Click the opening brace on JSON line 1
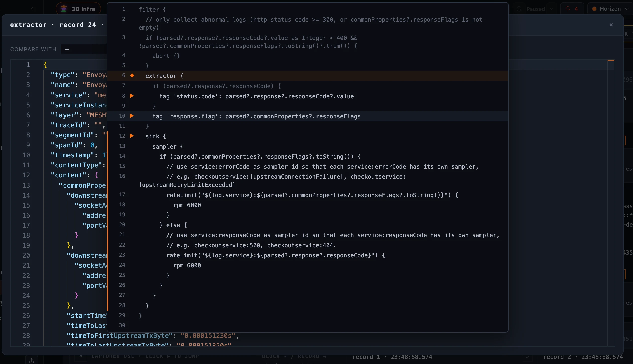The image size is (633, 364). [x=45, y=65]
